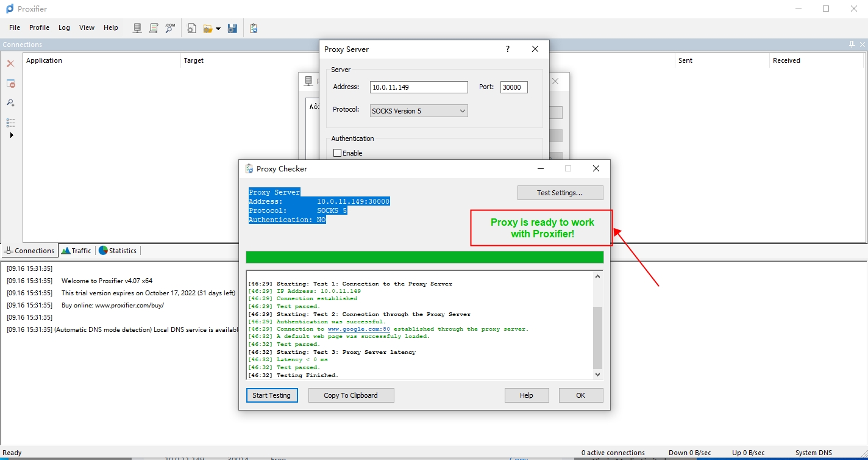Click the proxy Address input field
Screen dimensions: 868x460
click(x=418, y=87)
